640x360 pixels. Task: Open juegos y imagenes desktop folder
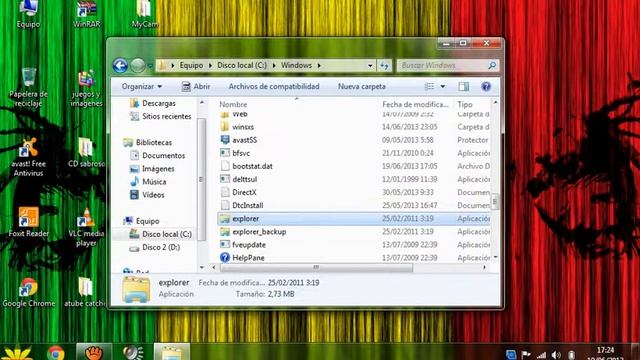pos(86,88)
